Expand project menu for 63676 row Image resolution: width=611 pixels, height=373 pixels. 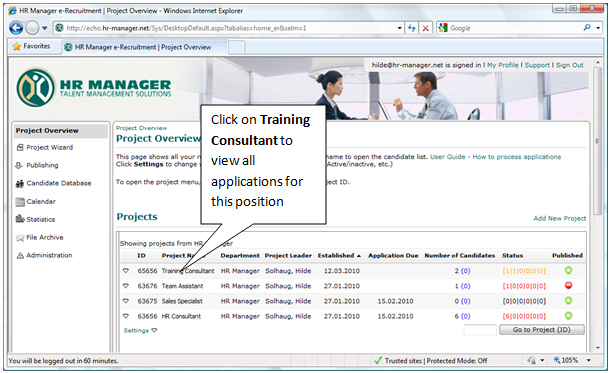coord(126,286)
